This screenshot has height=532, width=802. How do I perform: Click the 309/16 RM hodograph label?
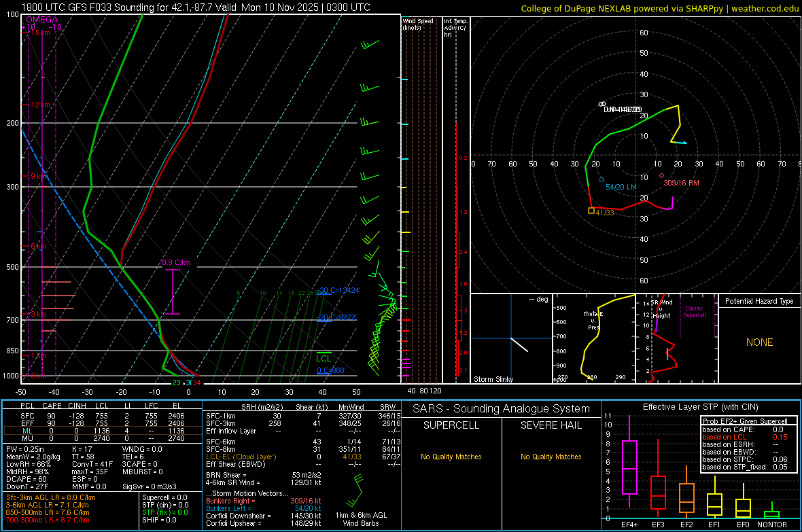[681, 183]
